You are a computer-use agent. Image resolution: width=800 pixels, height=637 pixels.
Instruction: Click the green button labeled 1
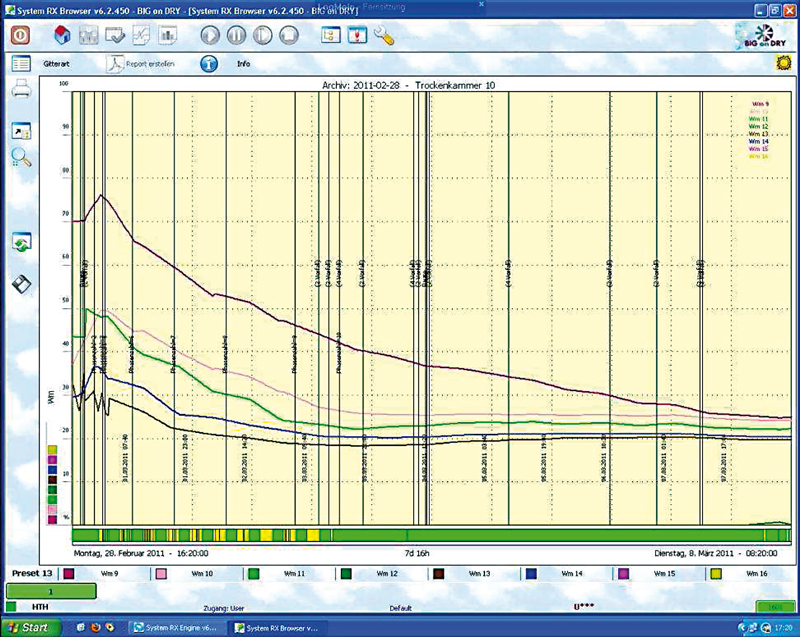coord(51,592)
